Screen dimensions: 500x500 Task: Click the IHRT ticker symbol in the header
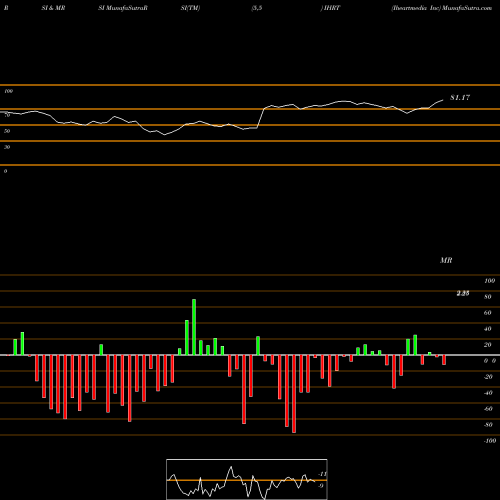pos(331,8)
